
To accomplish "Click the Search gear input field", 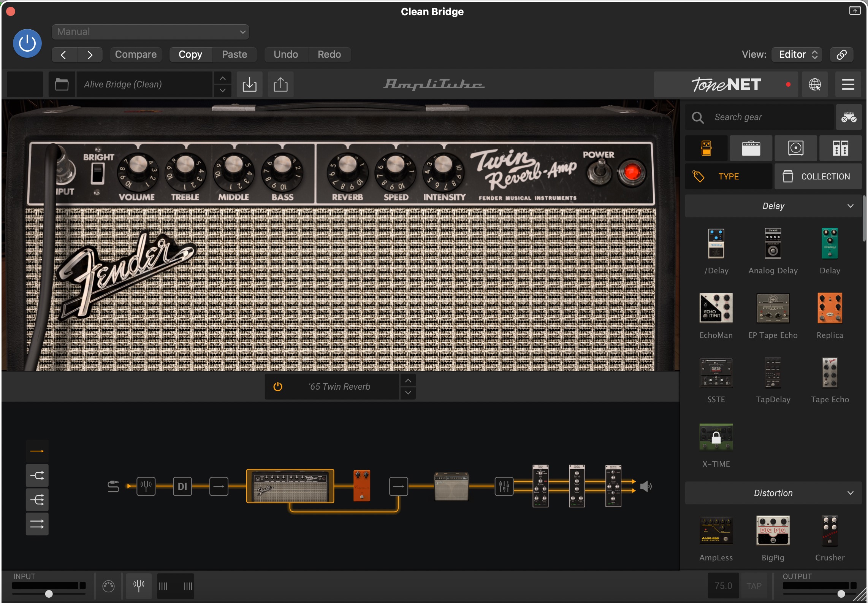I will (760, 117).
